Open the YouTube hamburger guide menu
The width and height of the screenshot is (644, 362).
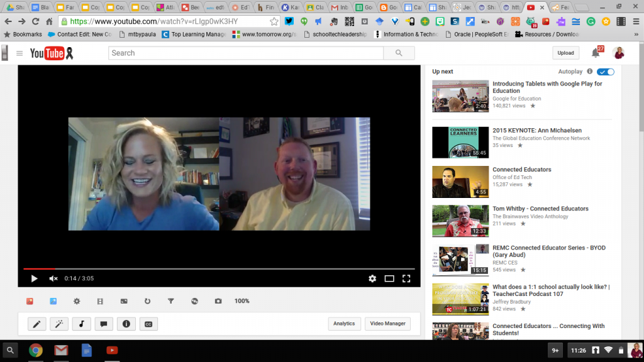tap(21, 53)
